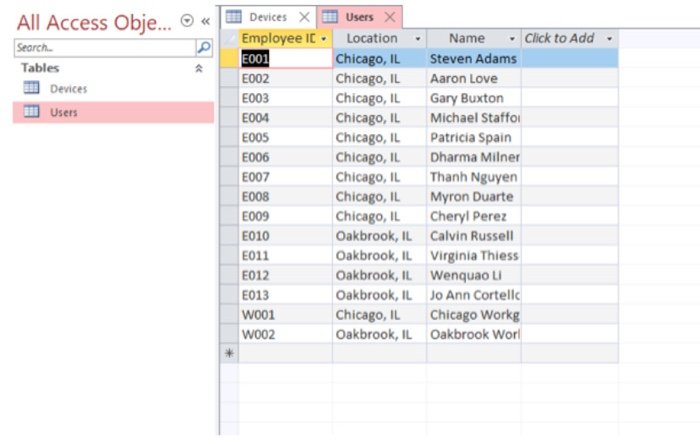Click the Thanh Nguyen name cell

(x=474, y=177)
